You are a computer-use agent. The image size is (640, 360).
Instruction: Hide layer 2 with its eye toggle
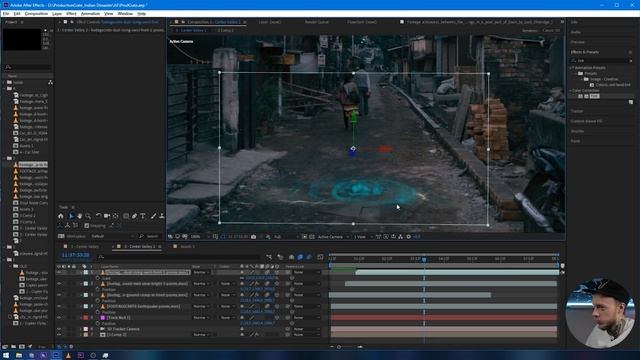coord(59,284)
